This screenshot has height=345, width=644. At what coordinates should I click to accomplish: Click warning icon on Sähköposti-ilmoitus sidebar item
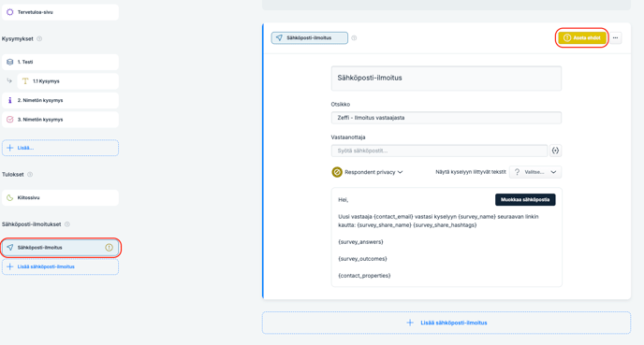(109, 248)
